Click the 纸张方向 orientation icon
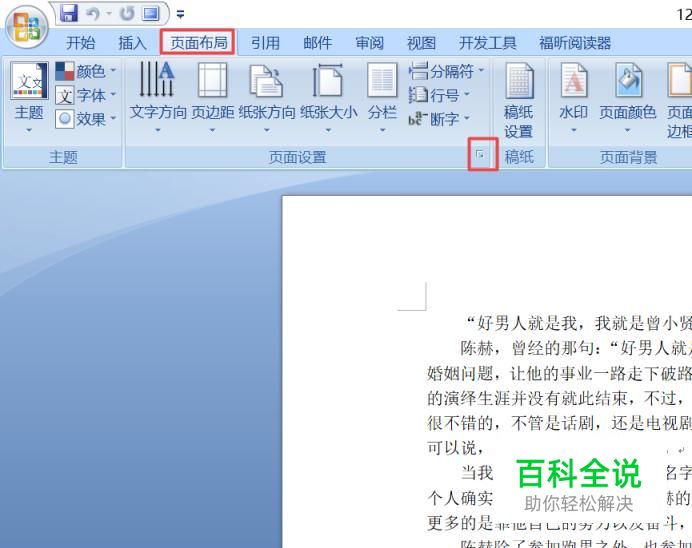This screenshot has width=692, height=548. point(267,80)
